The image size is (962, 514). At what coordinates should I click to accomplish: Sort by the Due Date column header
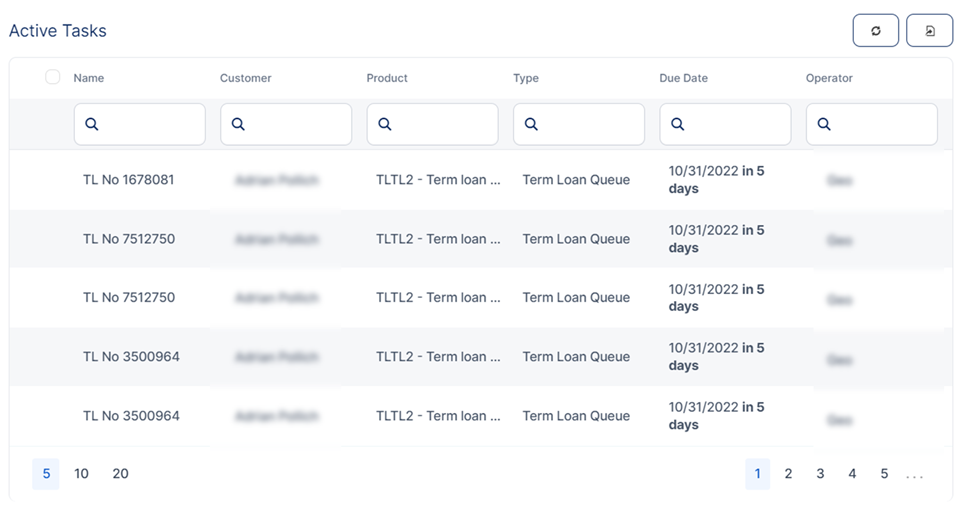[683, 78]
